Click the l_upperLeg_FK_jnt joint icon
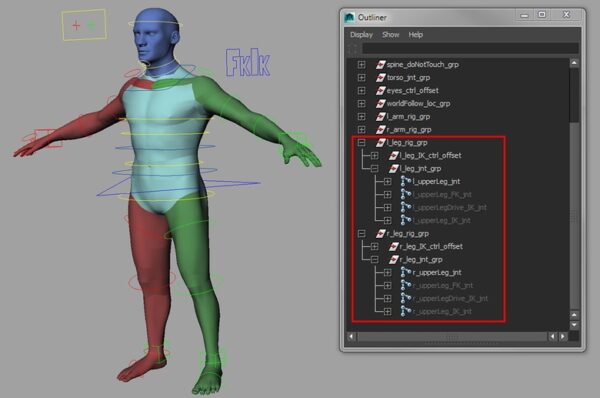The height and width of the screenshot is (398, 600). tap(406, 194)
